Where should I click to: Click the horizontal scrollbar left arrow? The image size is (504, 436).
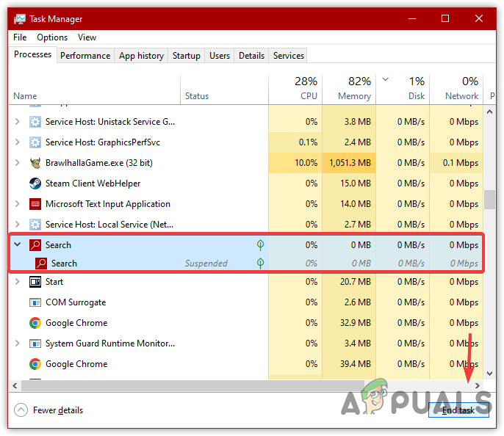(15, 385)
